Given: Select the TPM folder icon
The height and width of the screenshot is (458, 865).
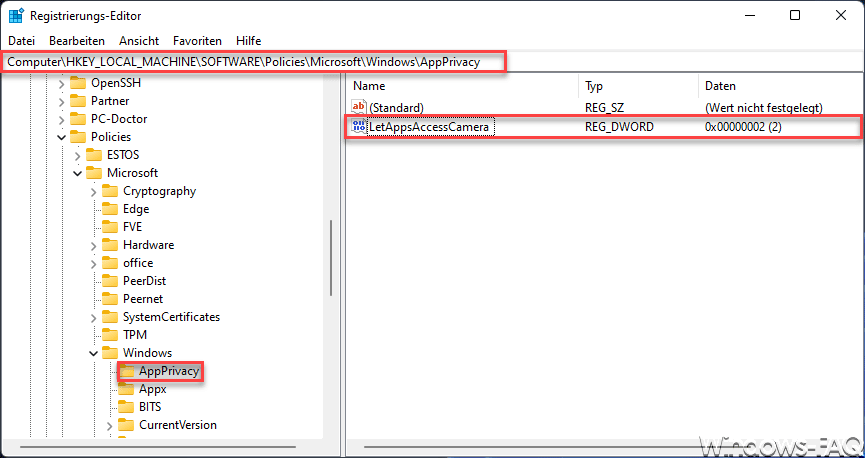Looking at the screenshot, I should (110, 335).
